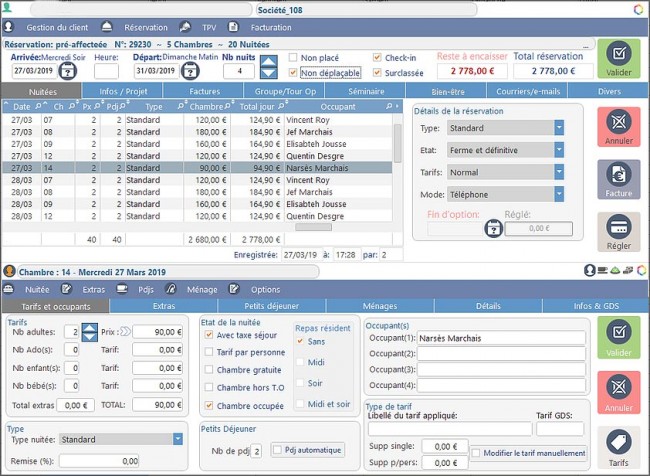Select the 27/03 row for Jef Marchais
The height and width of the screenshot is (476, 650).
(197, 132)
